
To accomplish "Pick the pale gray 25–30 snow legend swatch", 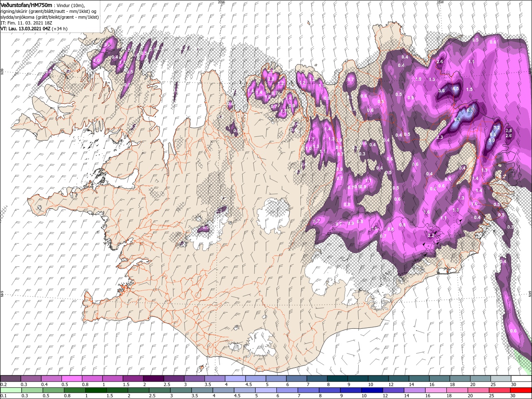I will [501, 379].
